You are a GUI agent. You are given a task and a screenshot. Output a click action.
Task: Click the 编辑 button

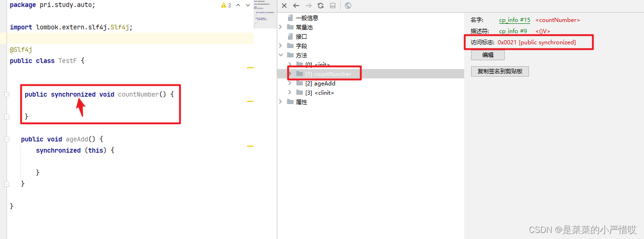click(x=487, y=55)
